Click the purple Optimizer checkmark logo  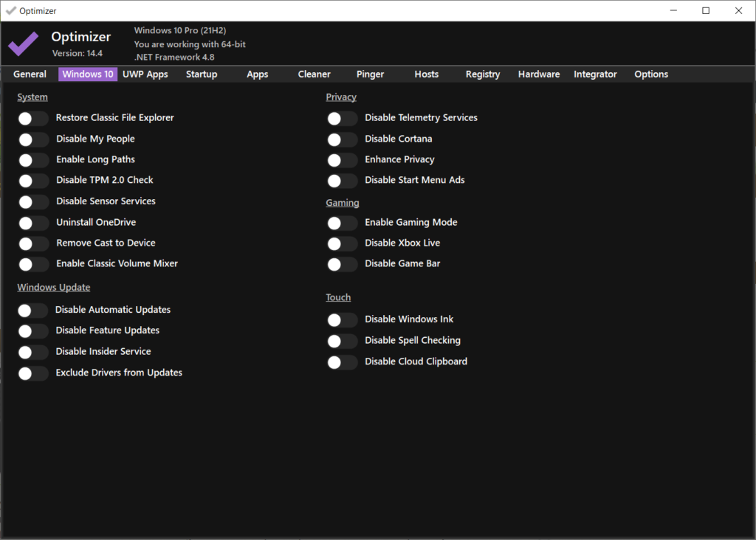[x=23, y=44]
